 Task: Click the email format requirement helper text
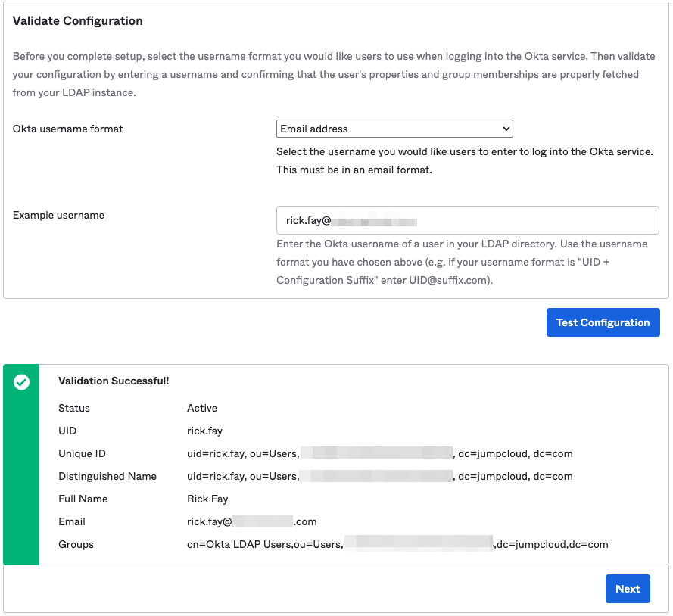[354, 170]
